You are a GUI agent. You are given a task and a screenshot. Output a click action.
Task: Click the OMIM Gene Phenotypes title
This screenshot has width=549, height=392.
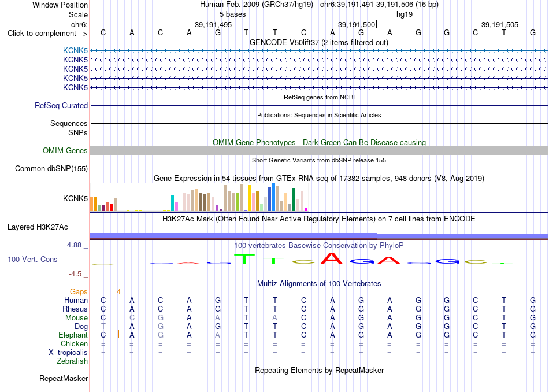(x=319, y=142)
